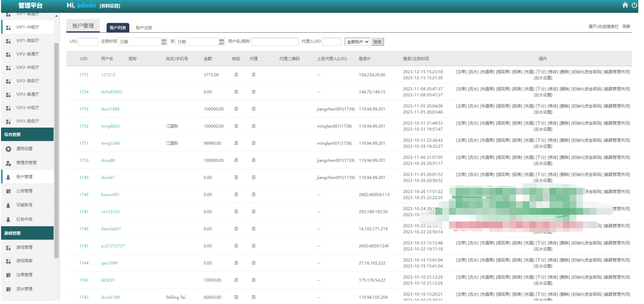Open calendar picker for start date
The image size is (644, 304).
164,42
